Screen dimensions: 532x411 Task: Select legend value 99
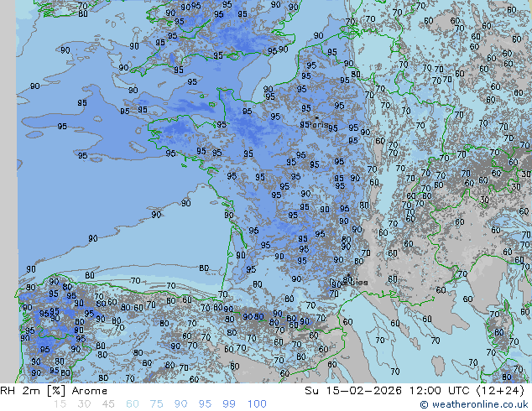click(x=229, y=404)
